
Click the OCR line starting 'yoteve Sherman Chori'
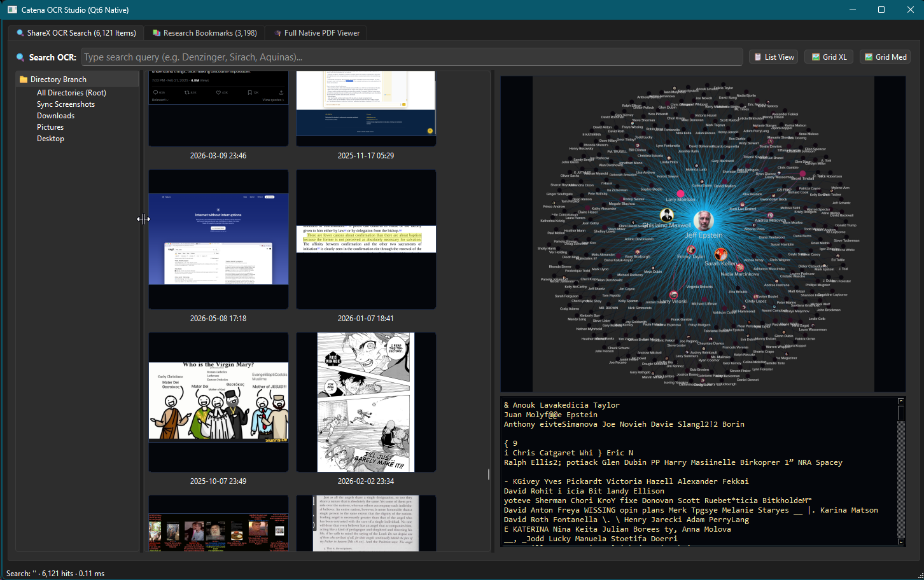click(658, 501)
